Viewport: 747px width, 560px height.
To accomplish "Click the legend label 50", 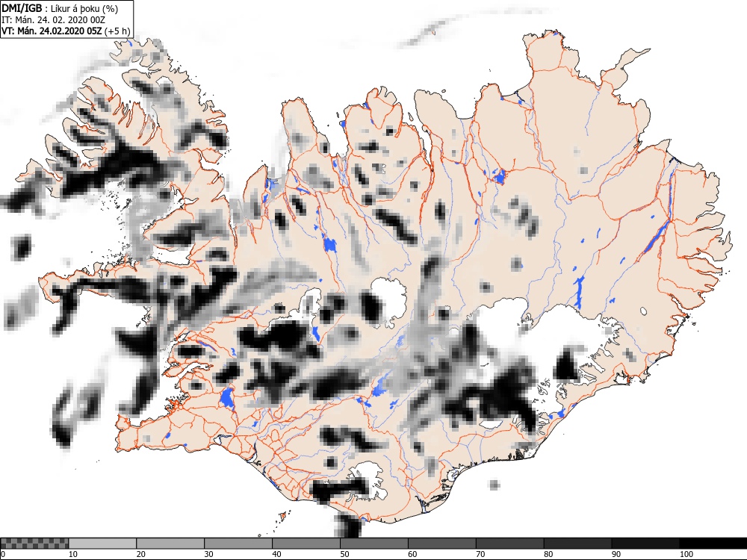I will pos(344,554).
